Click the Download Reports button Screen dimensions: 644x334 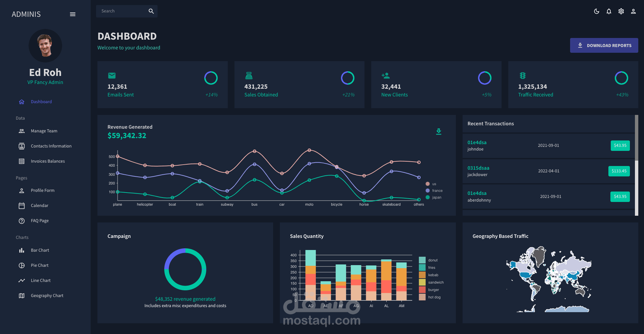pyautogui.click(x=604, y=45)
